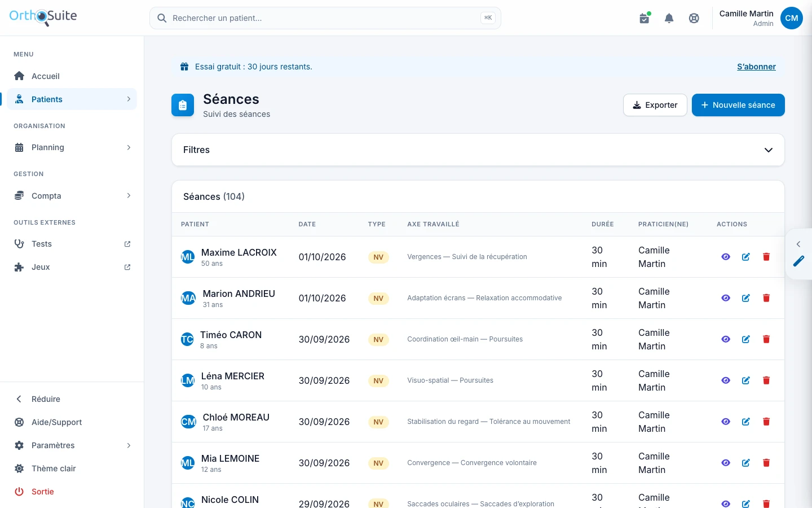View Mia LEMOINE's session with eye icon
Image resolution: width=812 pixels, height=508 pixels.
(726, 463)
